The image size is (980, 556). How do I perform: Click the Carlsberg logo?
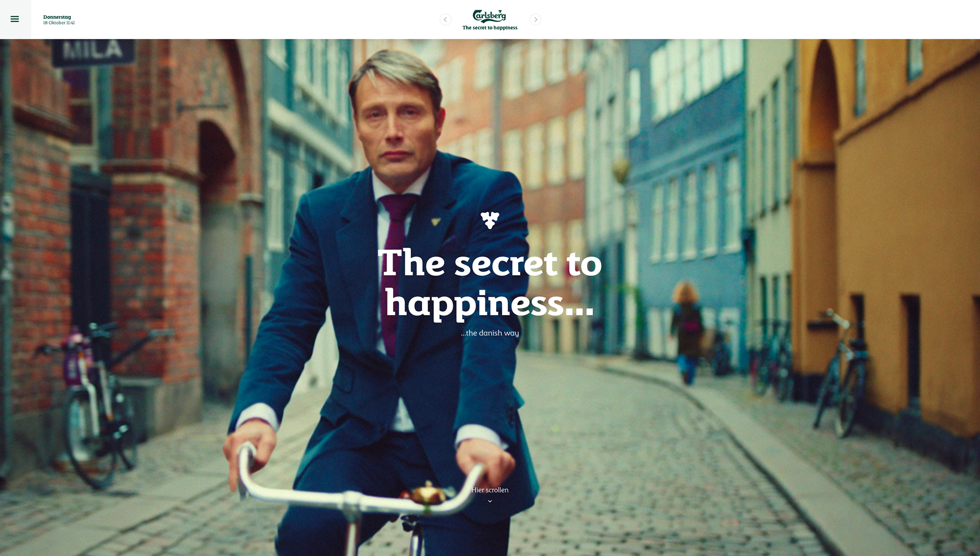pos(489,16)
